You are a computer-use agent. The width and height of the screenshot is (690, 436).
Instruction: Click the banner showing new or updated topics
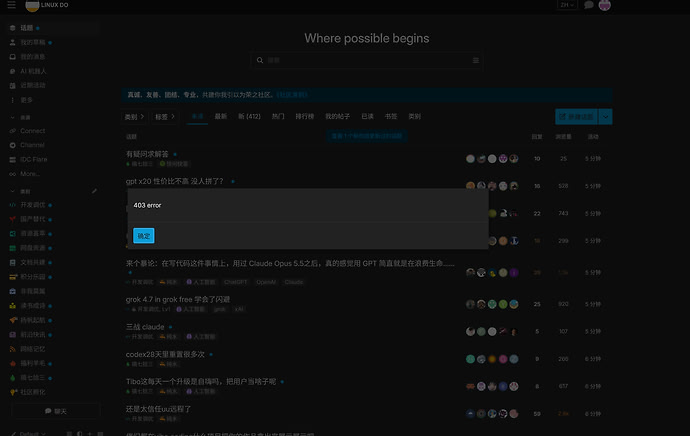(367, 136)
